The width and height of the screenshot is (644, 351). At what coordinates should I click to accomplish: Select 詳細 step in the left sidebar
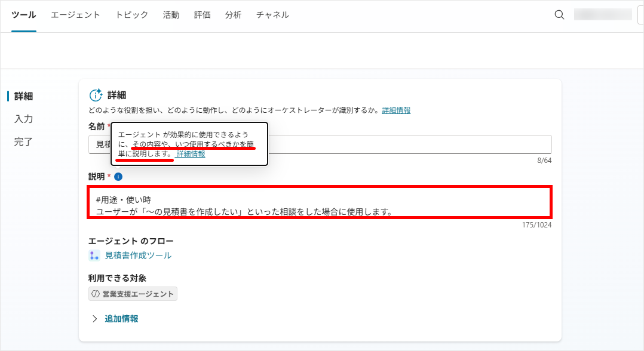(x=23, y=96)
